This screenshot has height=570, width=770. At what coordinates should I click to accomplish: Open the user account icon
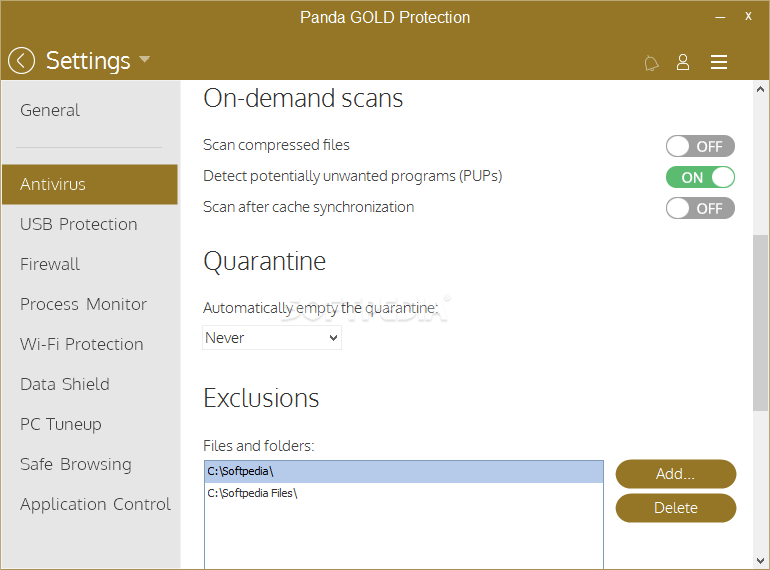pos(683,62)
